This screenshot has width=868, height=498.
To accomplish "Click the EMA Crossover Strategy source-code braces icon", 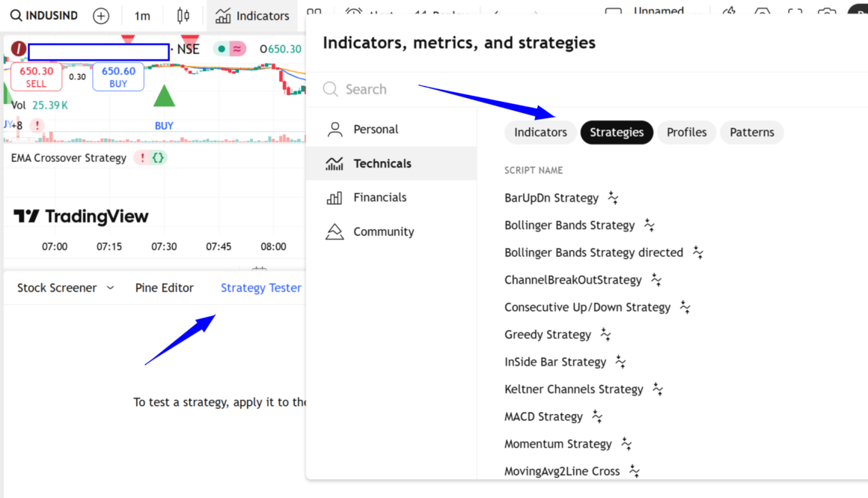I will pyautogui.click(x=159, y=158).
